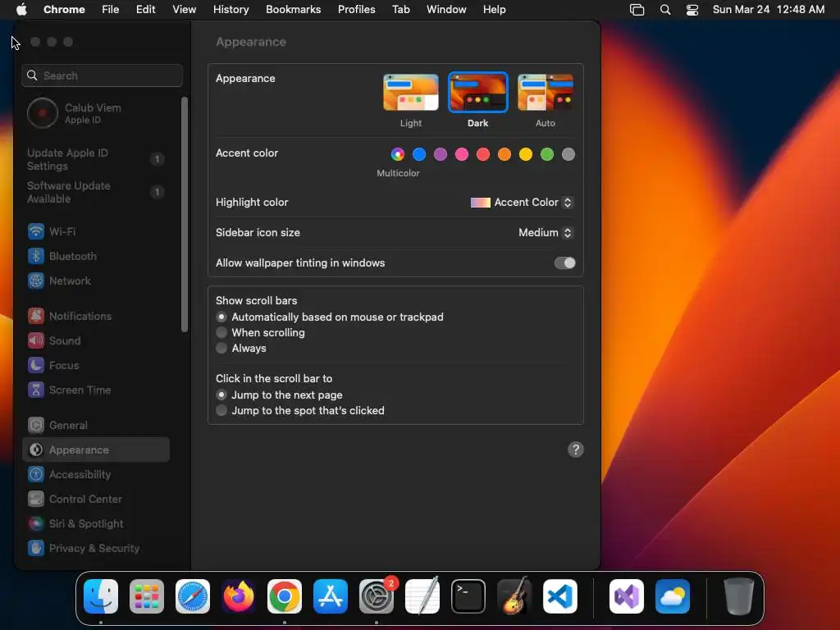Open Control Center settings in sidebar
Image resolution: width=840 pixels, height=630 pixels.
tap(97, 500)
